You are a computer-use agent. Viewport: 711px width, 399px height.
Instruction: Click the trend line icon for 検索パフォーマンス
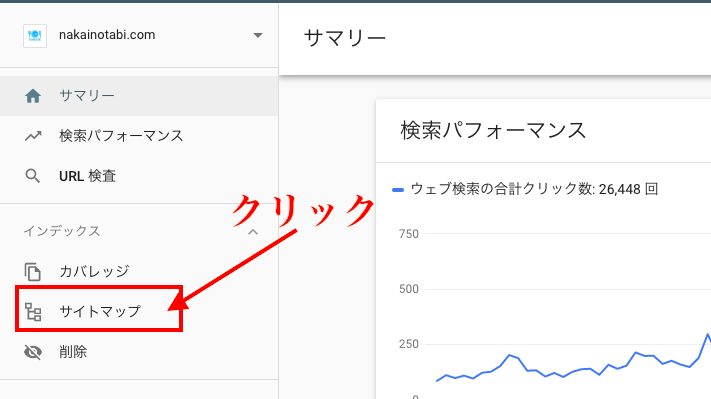tap(33, 136)
